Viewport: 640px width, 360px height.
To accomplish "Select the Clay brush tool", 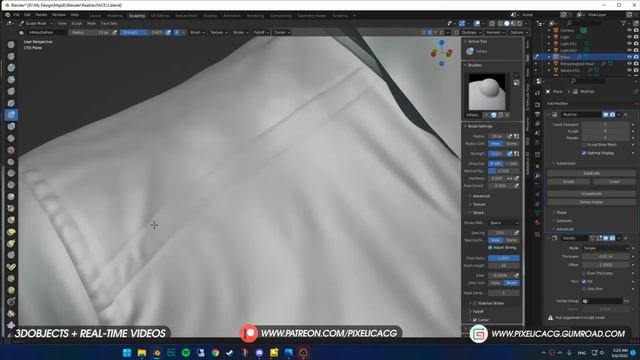I will (11, 68).
